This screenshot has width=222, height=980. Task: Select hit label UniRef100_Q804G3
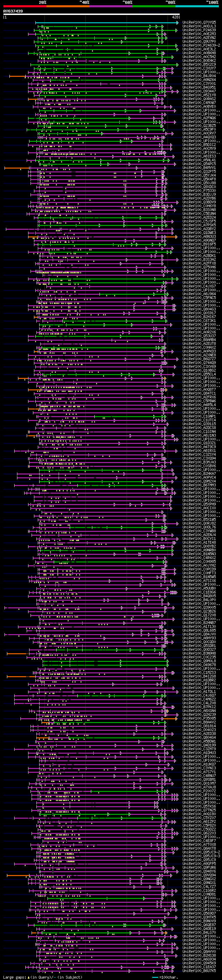point(199,309)
